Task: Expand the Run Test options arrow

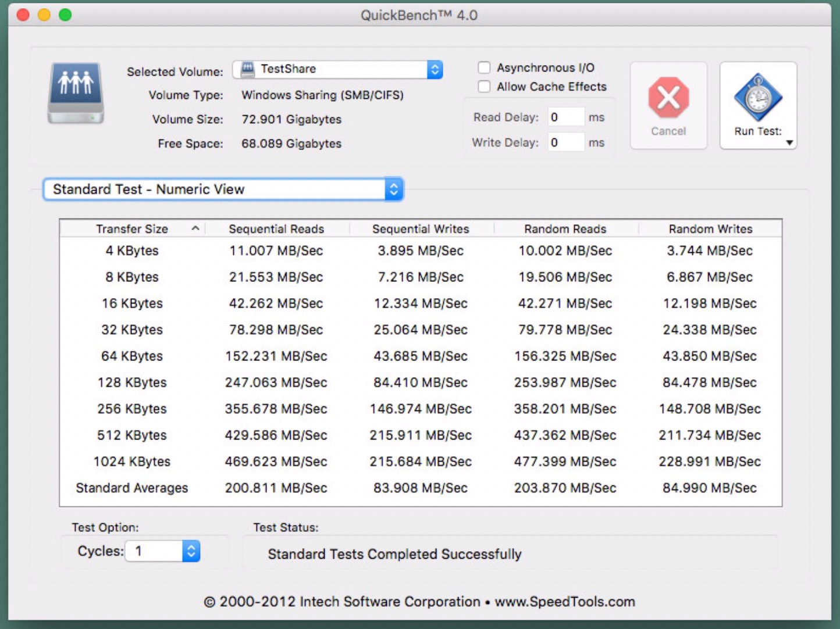Action: pos(789,142)
